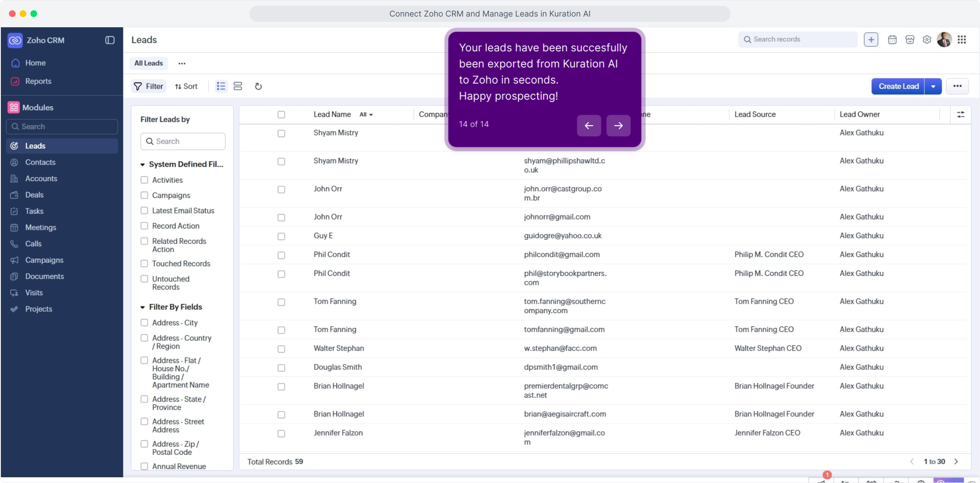The width and height of the screenshot is (980, 483).
Task: Click the filter panel Search box
Action: pyautogui.click(x=183, y=141)
